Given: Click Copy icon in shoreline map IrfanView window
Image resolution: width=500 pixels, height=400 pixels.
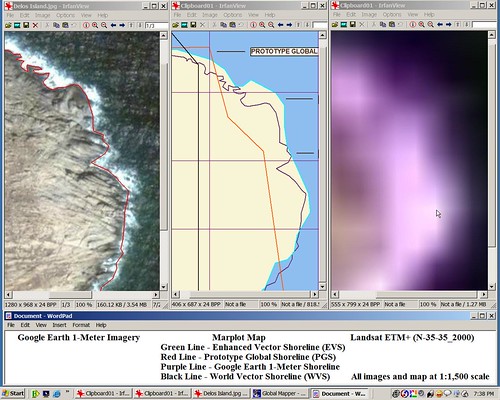Looking at the screenshot, I should pos(224,25).
